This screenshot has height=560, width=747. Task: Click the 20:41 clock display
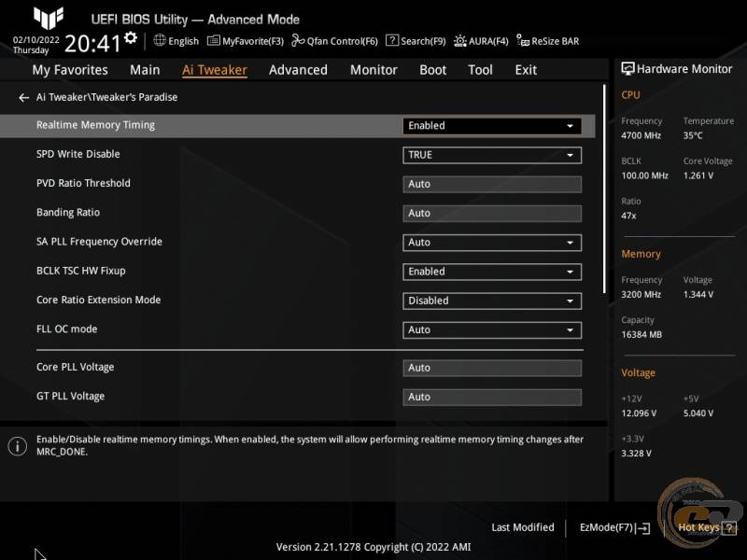93,43
